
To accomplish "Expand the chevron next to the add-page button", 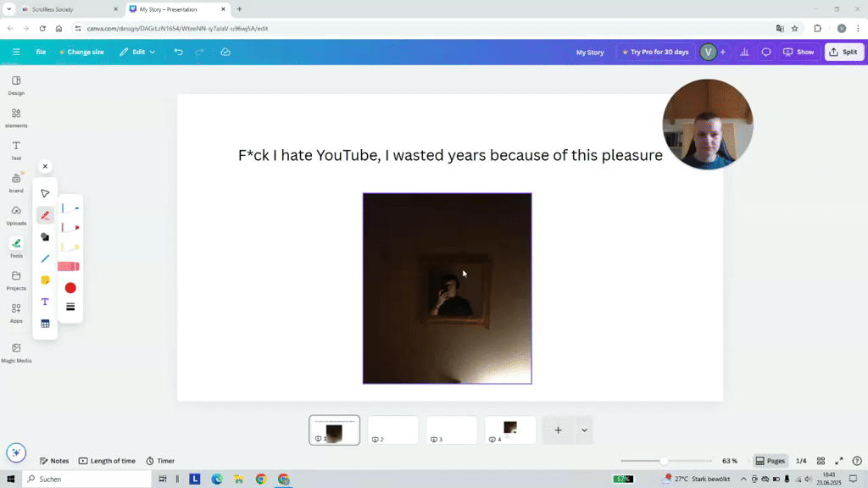I will click(582, 430).
